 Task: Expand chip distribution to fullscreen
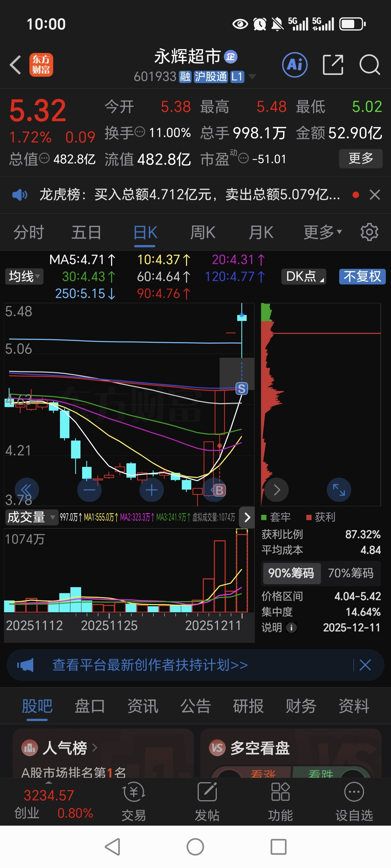click(x=339, y=490)
